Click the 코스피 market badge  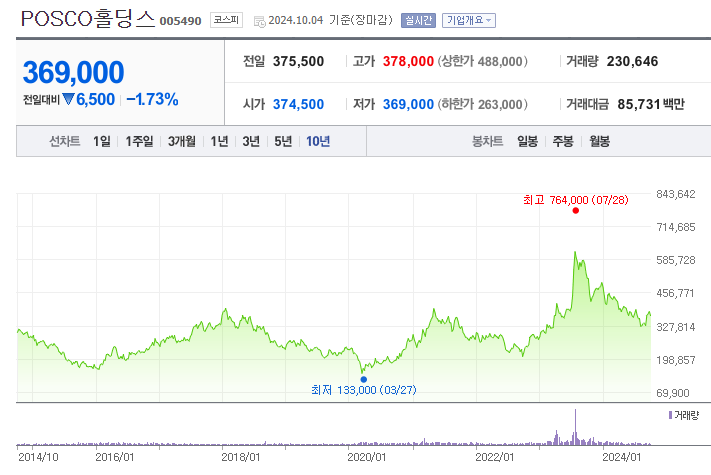(226, 20)
